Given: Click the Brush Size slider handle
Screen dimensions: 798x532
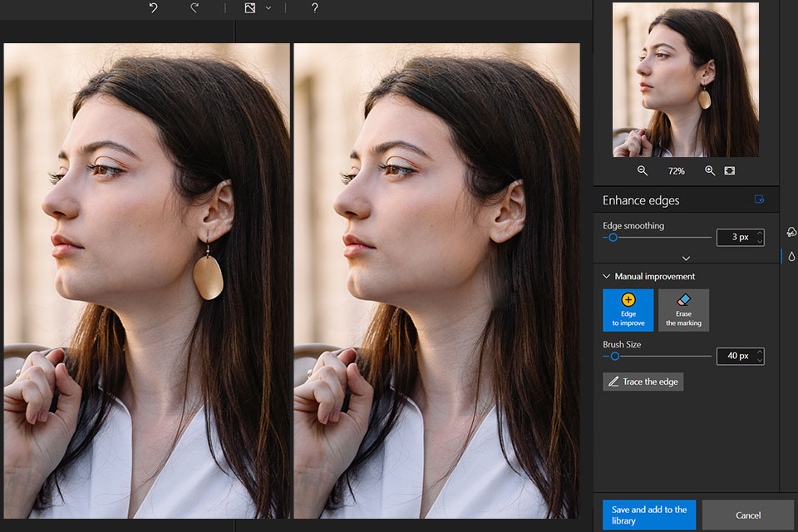Looking at the screenshot, I should pyautogui.click(x=614, y=356).
